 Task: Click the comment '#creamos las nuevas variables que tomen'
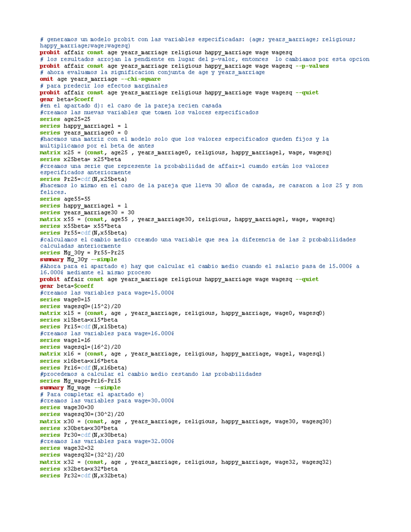click(149, 112)
